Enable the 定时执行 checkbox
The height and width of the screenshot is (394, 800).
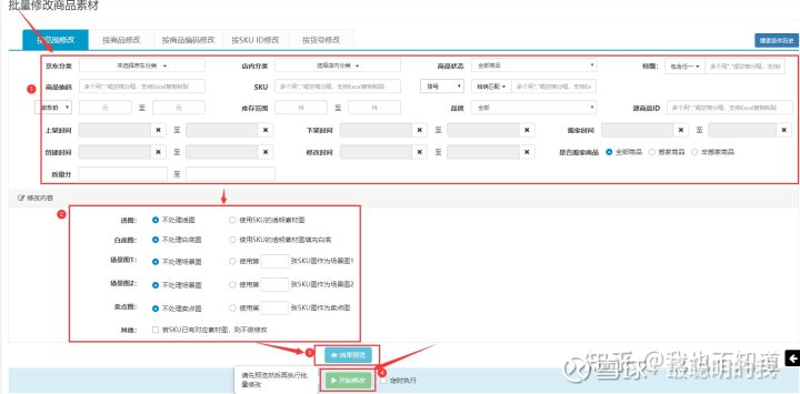point(384,380)
